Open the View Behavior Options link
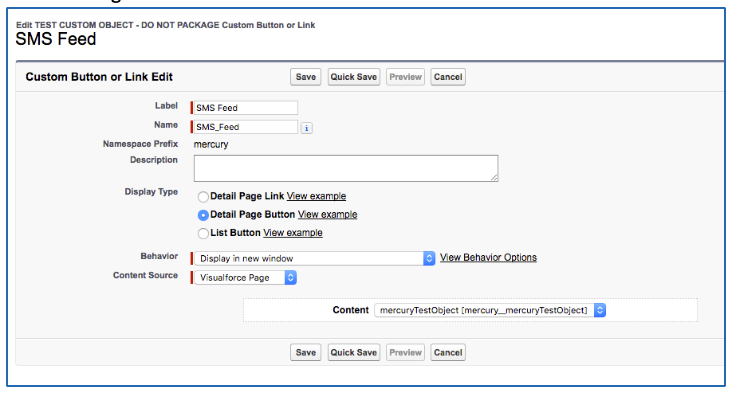This screenshot has height=394, width=736. click(x=488, y=257)
